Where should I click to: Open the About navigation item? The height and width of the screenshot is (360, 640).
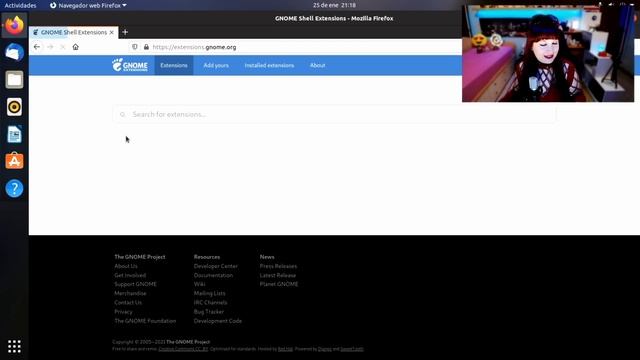point(318,65)
